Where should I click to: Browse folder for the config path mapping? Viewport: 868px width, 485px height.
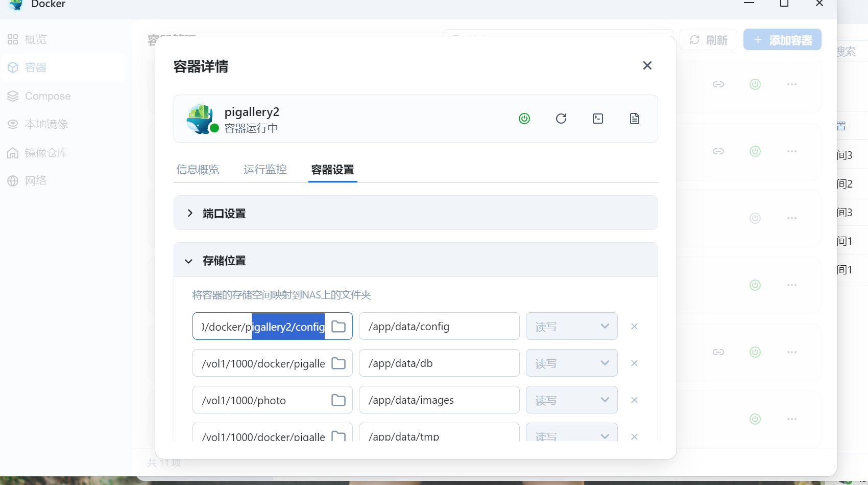tap(339, 326)
